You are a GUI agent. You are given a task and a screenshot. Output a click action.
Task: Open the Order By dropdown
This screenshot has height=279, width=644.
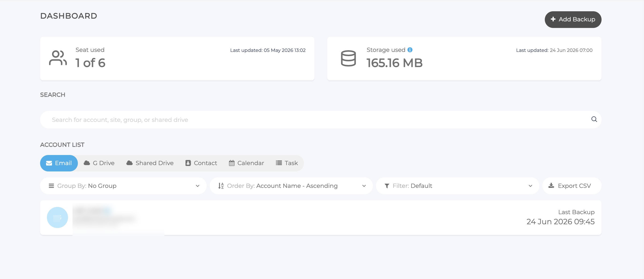coord(291,186)
